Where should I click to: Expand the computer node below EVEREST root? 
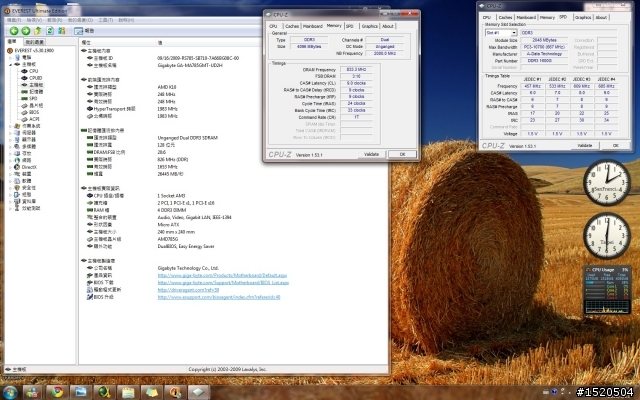(x=10, y=58)
